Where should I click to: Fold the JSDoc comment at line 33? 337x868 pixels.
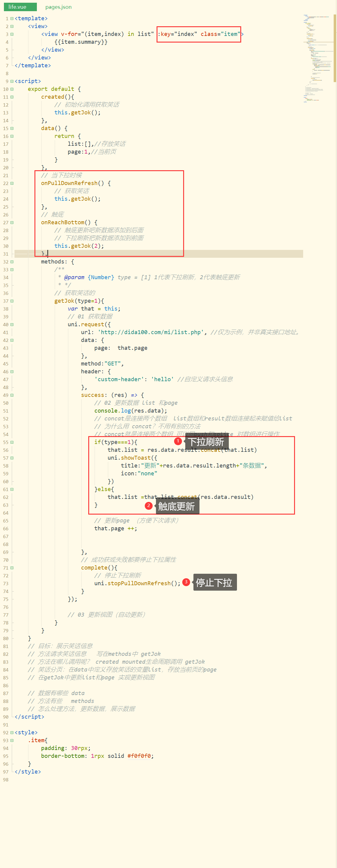(x=12, y=270)
